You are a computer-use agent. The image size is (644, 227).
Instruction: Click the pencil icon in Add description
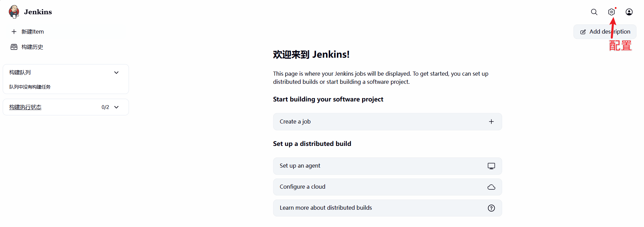pos(583,32)
